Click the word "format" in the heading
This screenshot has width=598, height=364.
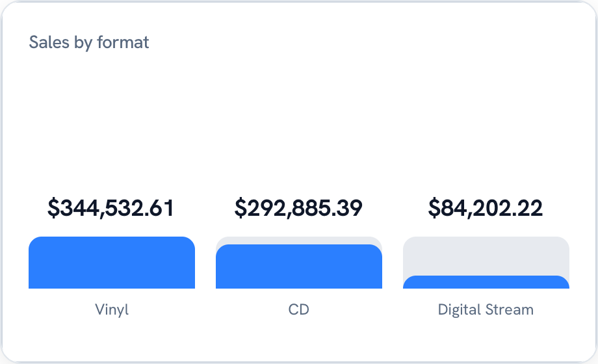(x=123, y=42)
